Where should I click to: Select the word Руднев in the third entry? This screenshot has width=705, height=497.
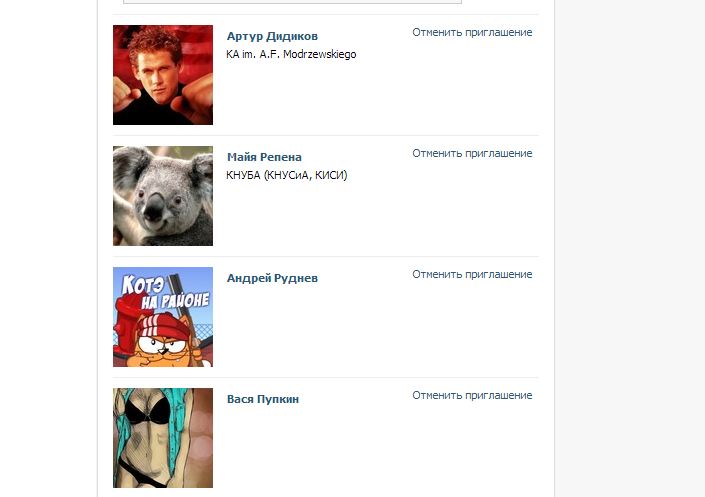coord(295,278)
